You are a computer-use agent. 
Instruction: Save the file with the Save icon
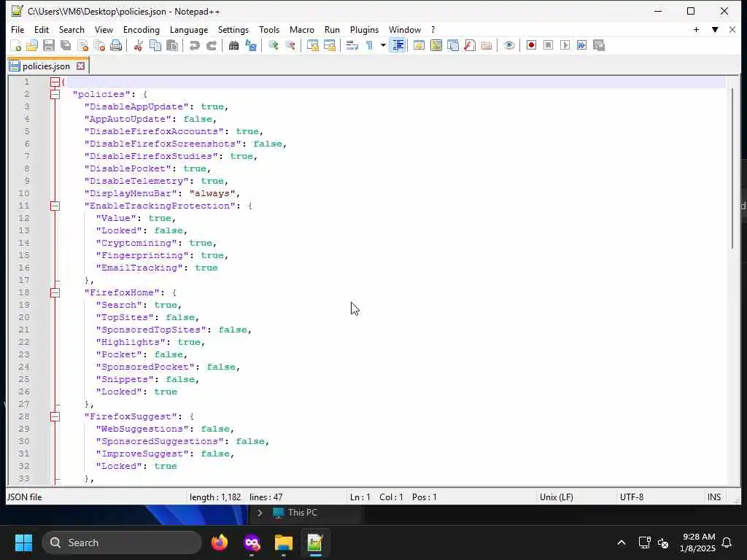49,45
